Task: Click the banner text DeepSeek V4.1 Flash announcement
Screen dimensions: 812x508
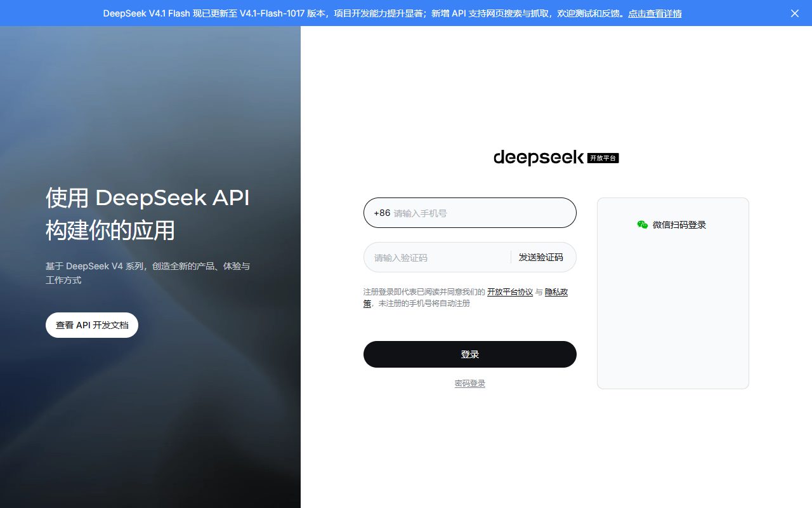Action: tap(365, 13)
